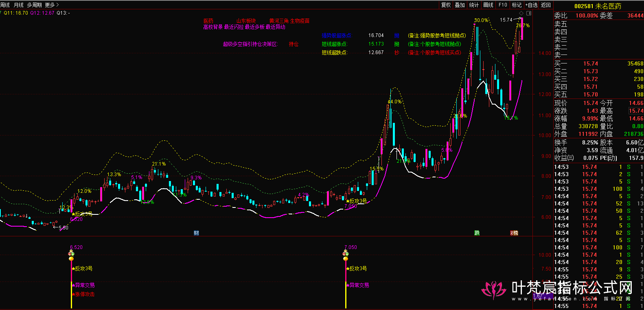644x310 pixels.
Task: Click the Q11: 16.70 indicator readout
Action: tap(16, 13)
